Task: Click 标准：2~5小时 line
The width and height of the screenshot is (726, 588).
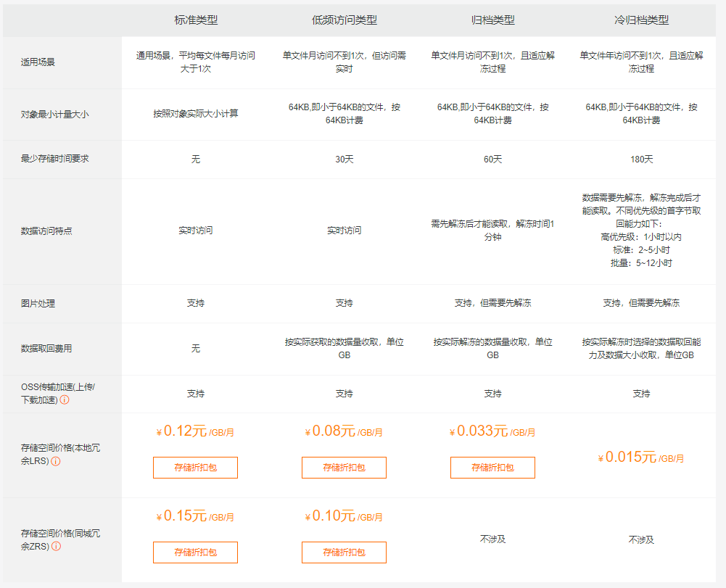Action: [641, 250]
